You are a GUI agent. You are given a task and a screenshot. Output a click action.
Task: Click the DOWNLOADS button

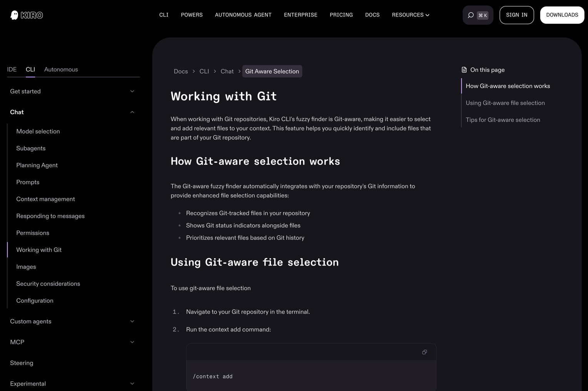562,15
